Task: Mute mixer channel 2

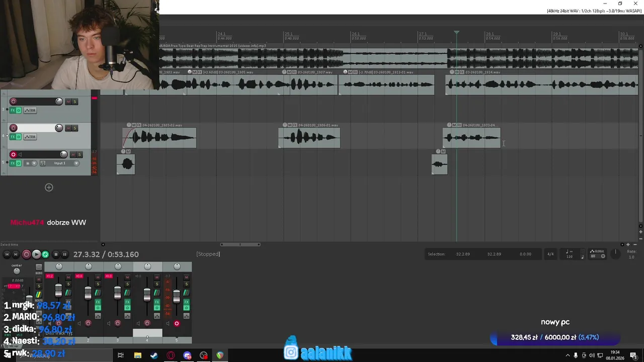Action: (98, 277)
